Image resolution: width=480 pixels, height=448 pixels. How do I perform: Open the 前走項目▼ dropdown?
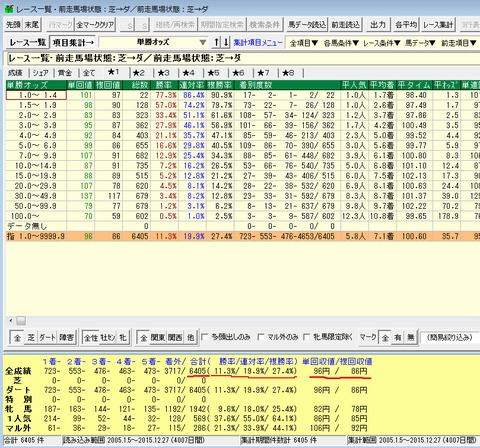click(459, 43)
